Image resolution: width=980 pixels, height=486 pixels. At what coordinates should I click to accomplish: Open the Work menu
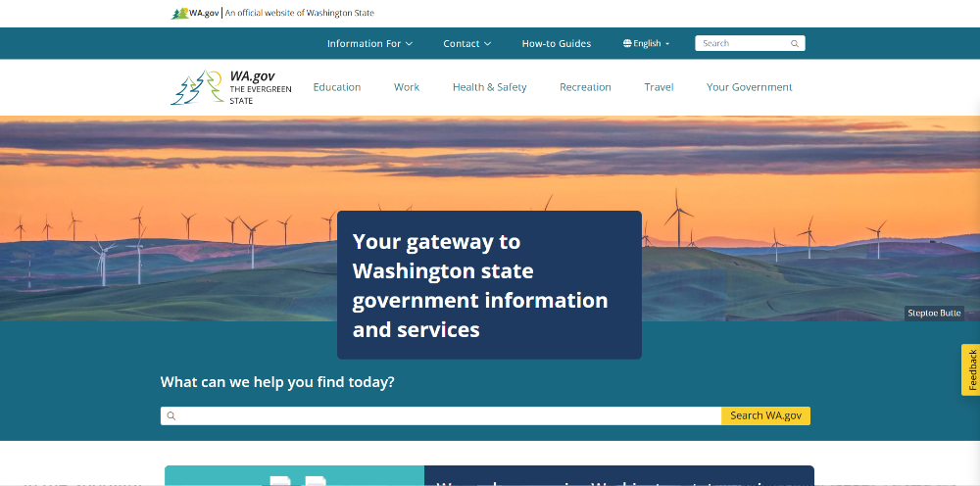(407, 87)
